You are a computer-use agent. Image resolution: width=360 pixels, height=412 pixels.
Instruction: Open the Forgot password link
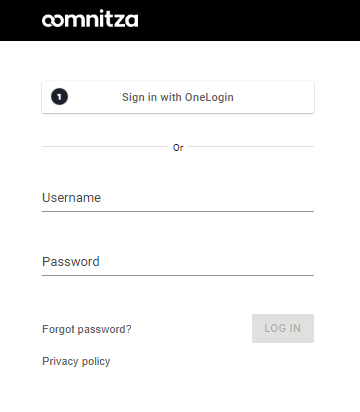(87, 329)
